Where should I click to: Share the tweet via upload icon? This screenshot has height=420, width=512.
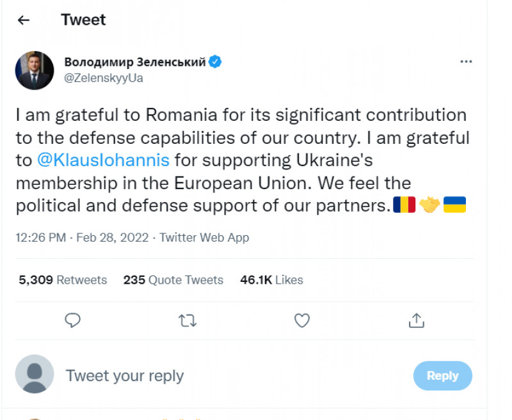(417, 320)
